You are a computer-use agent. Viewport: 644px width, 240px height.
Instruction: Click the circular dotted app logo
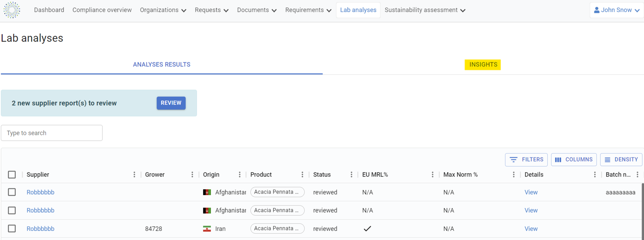(x=12, y=10)
